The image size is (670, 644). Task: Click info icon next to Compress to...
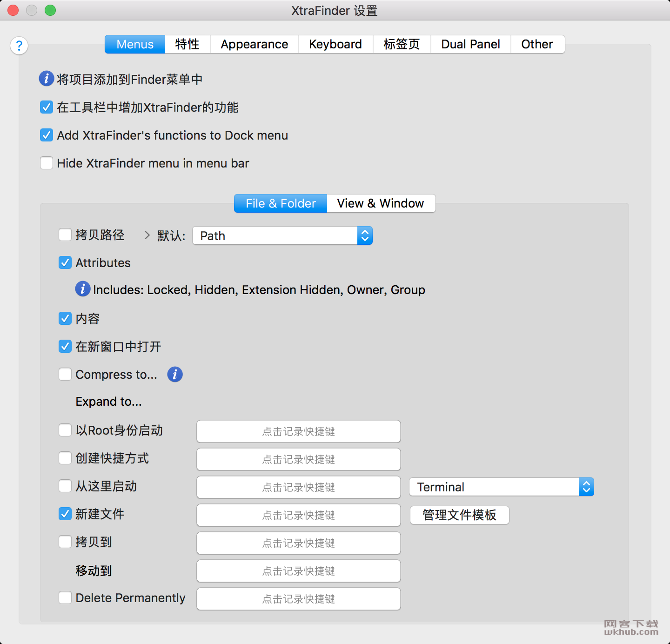point(175,374)
